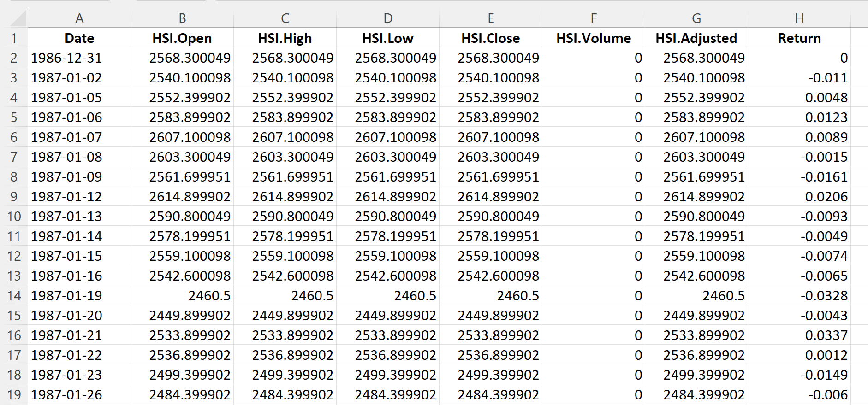
Task: Select date cell 1987-01-05
Action: point(79,97)
